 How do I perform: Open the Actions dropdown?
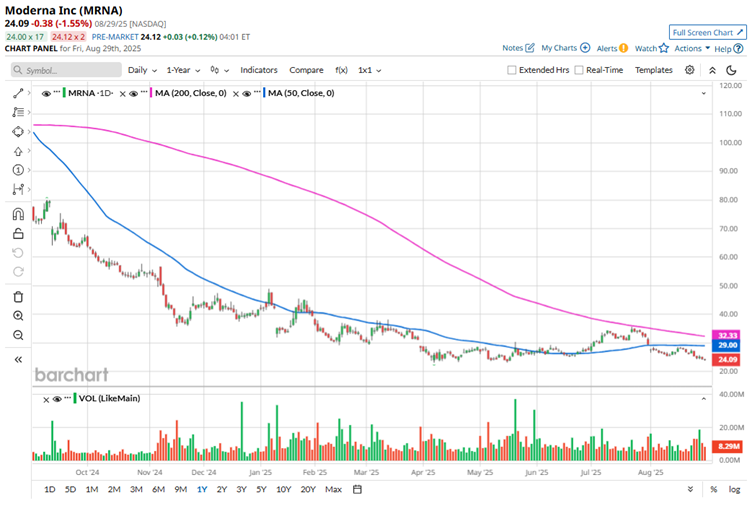click(x=692, y=48)
